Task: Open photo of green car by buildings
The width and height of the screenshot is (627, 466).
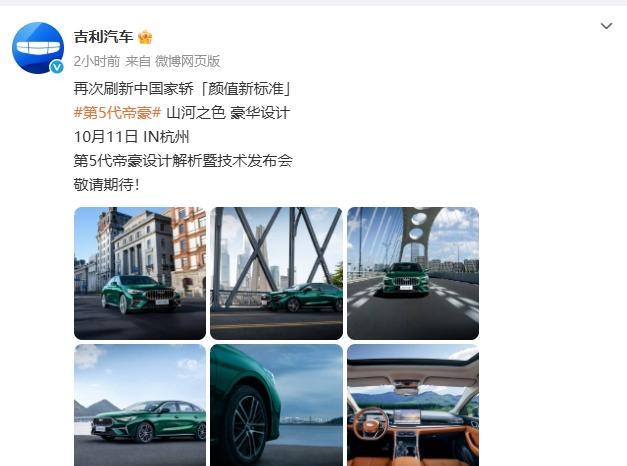Action: (x=140, y=273)
